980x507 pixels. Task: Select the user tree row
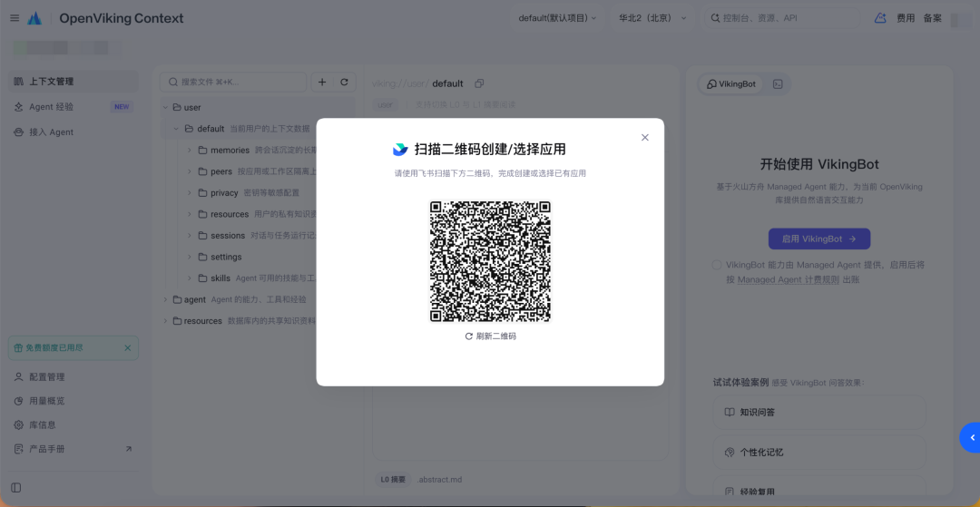tap(258, 107)
